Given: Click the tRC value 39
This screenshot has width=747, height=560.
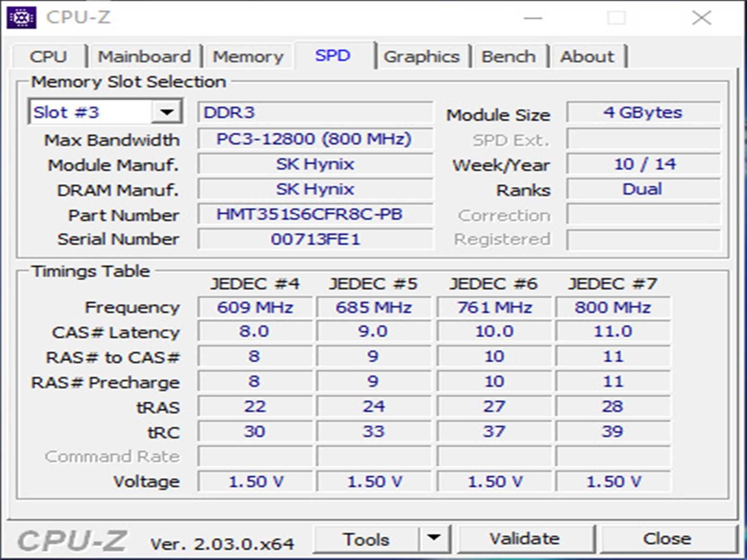Looking at the screenshot, I should pyautogui.click(x=613, y=431).
